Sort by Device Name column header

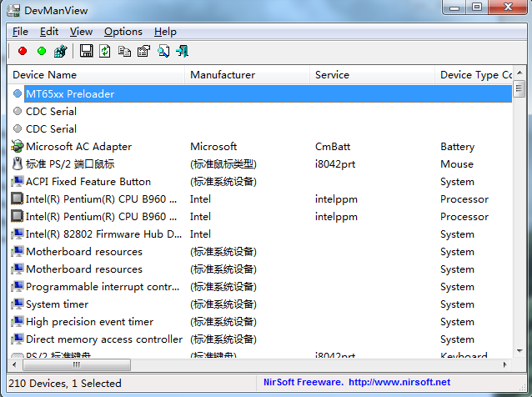(x=96, y=75)
